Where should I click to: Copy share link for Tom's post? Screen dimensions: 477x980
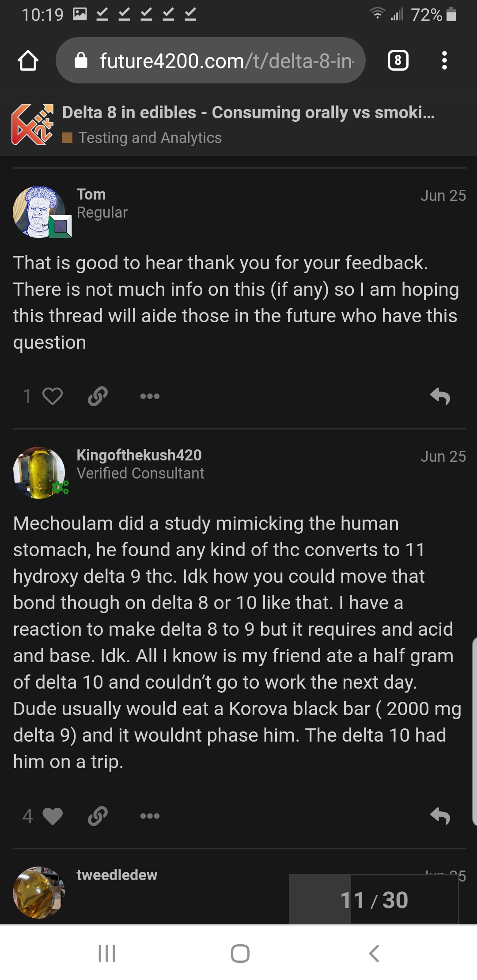click(98, 396)
